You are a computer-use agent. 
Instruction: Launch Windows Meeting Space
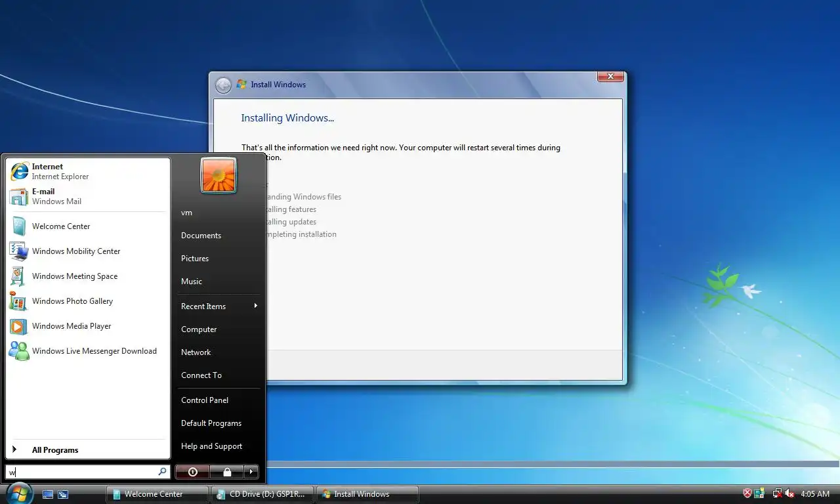click(88, 276)
